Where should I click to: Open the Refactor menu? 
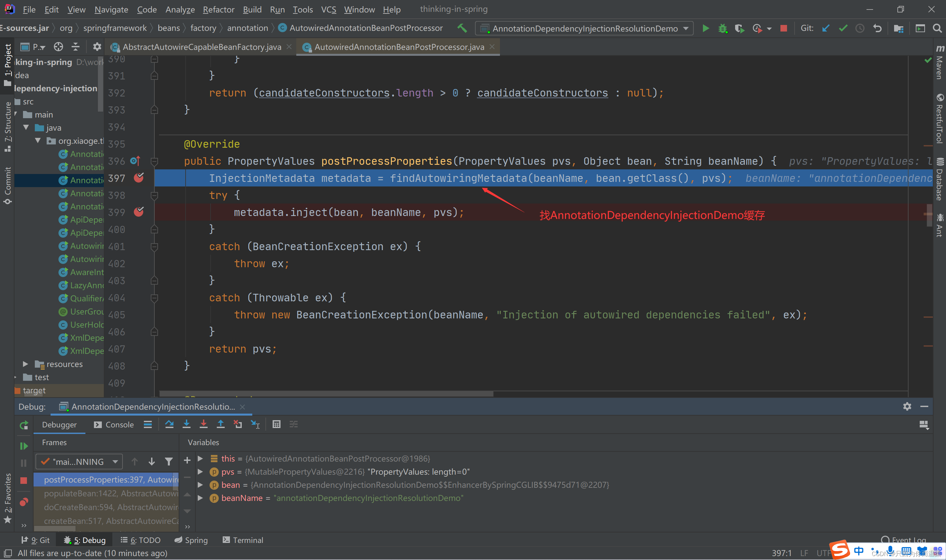[218, 10]
